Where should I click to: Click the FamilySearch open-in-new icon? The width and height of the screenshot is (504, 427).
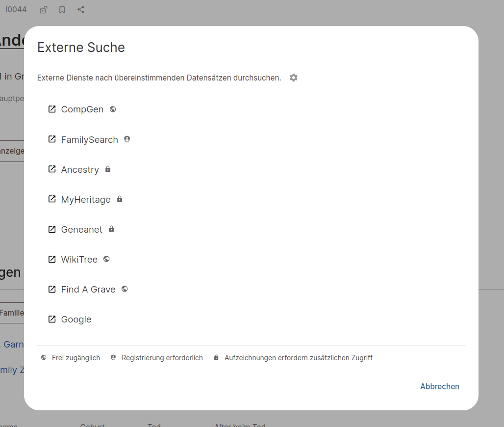[52, 139]
